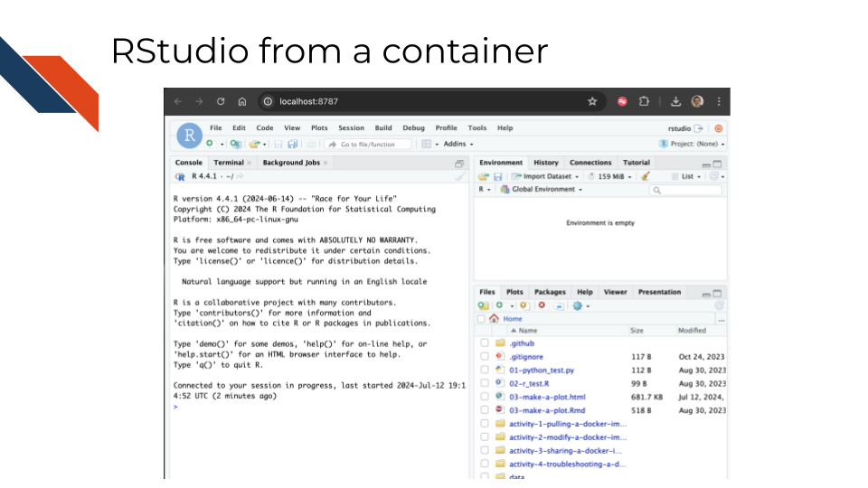868x488 pixels.
Task: Click the Go to file/function field
Action: (369, 145)
